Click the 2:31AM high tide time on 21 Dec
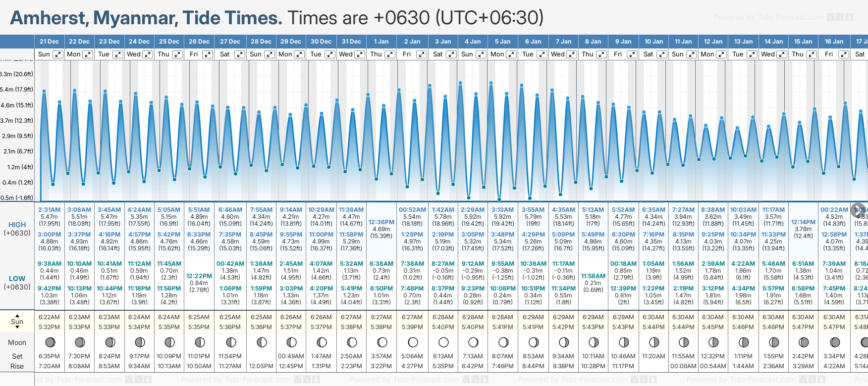This screenshot has width=868, height=386. point(49,210)
